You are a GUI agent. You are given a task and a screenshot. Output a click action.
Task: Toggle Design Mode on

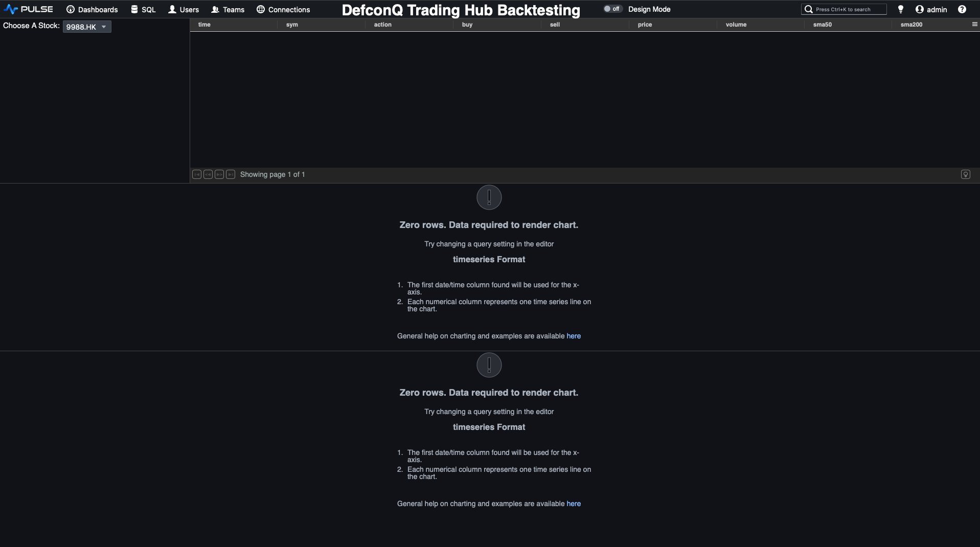pos(612,9)
